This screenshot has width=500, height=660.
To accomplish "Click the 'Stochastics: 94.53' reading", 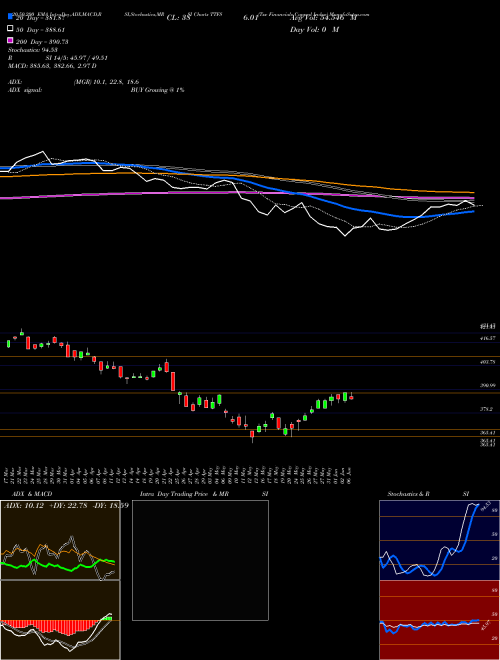I will point(33,50).
